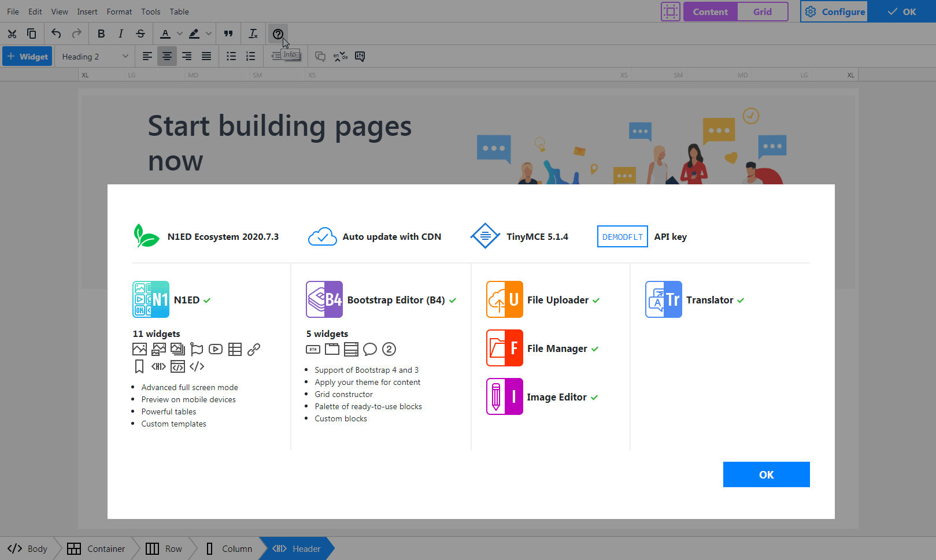Click the en-de translate icon
The width and height of the screenshot is (936, 560).
pos(341,56)
